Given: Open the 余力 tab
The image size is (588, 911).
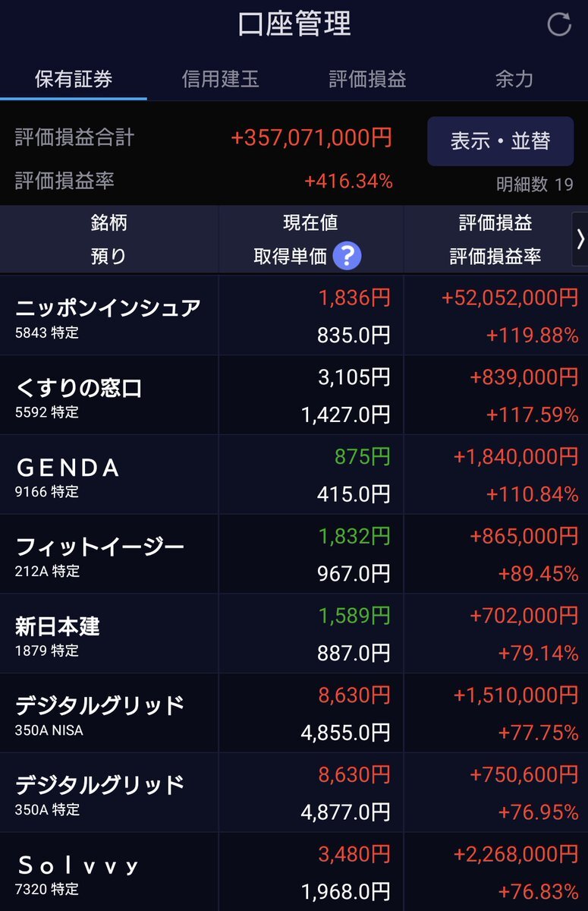Looking at the screenshot, I should pyautogui.click(x=514, y=79).
